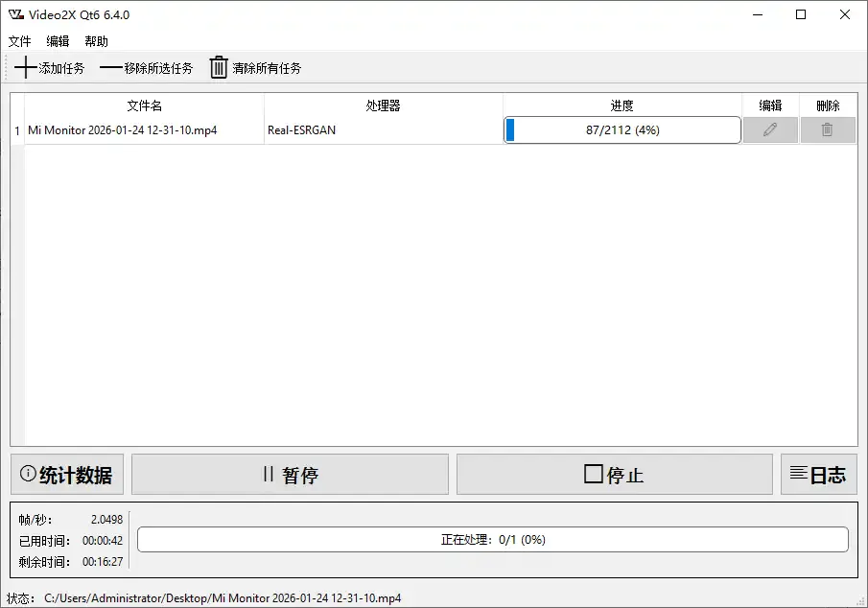Open the 编辑 menu
Image resolution: width=868 pixels, height=608 pixels.
pos(58,41)
